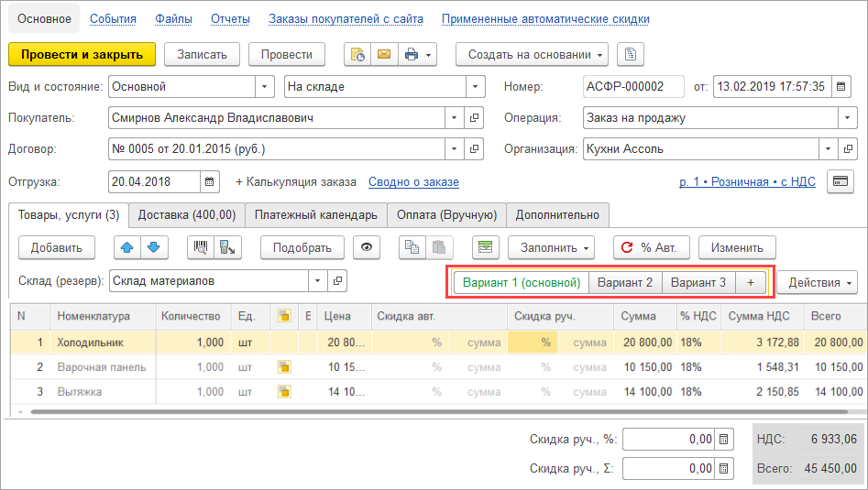This screenshot has height=490, width=868.
Task: Open calendar picker for shipment date
Action: click(211, 181)
